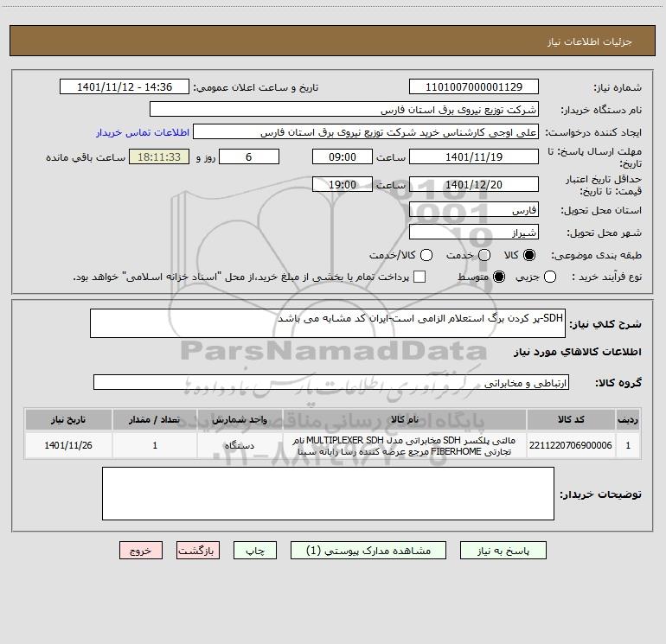Click the response deadline date 1401/11/19

pos(474,157)
